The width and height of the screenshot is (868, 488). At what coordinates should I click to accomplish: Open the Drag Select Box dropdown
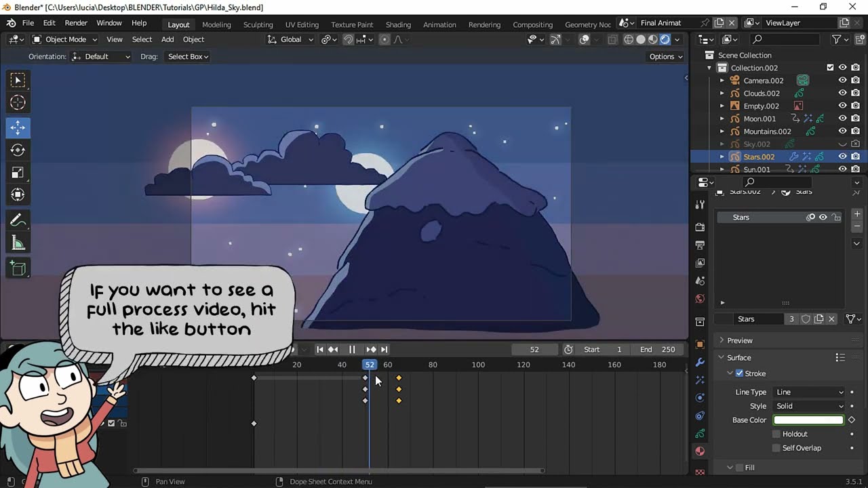tap(188, 56)
